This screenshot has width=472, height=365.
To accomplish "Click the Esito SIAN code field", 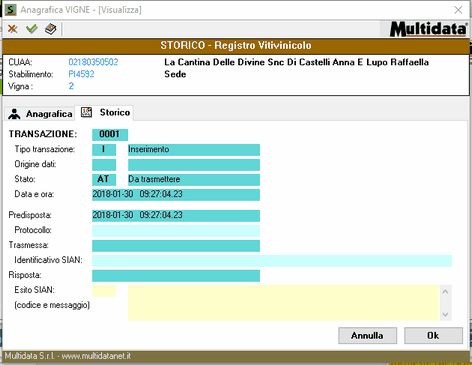I will pos(104,291).
